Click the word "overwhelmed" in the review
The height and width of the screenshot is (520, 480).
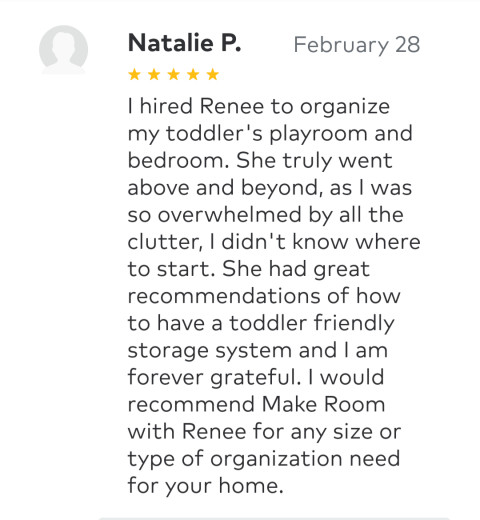[230, 214]
